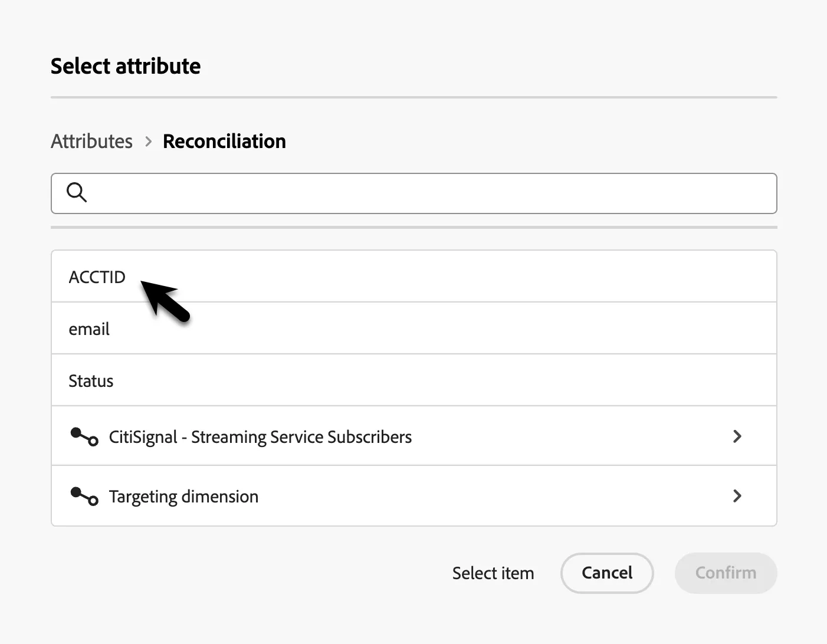Go back to Attributes breadcrumb
The width and height of the screenshot is (827, 644).
(91, 142)
